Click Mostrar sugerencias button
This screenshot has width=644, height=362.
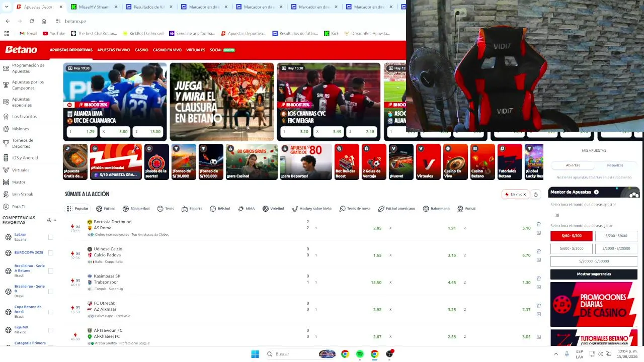click(594, 274)
